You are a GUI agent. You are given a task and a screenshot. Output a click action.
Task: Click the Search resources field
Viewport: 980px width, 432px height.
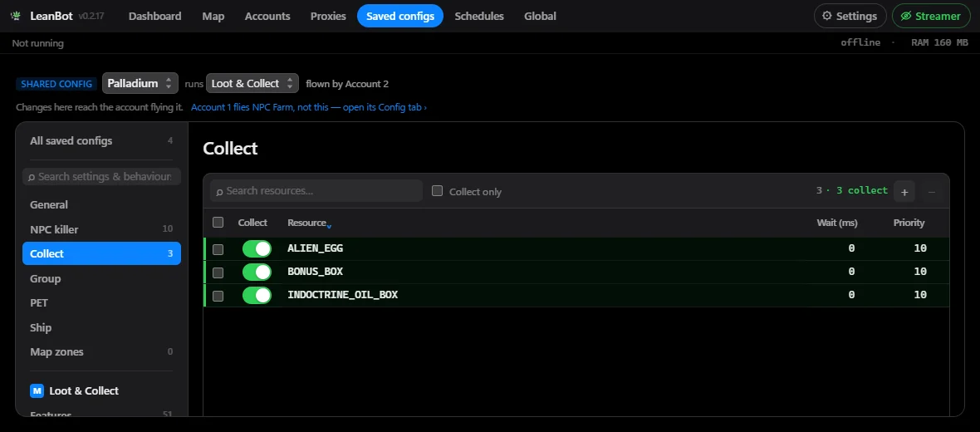pyautogui.click(x=316, y=191)
